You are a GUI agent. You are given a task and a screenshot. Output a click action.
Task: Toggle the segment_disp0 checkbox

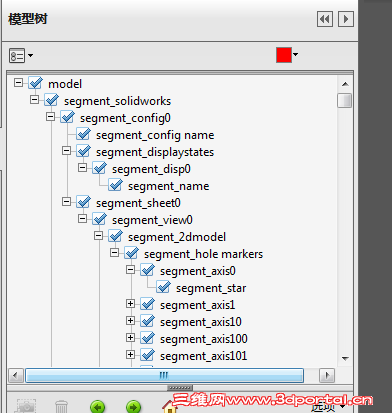point(99,168)
